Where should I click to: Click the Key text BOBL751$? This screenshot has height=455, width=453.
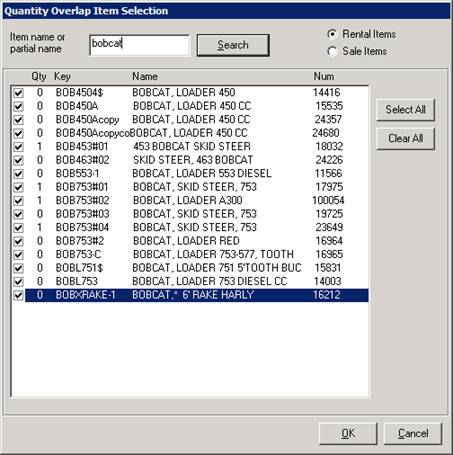pyautogui.click(x=79, y=268)
